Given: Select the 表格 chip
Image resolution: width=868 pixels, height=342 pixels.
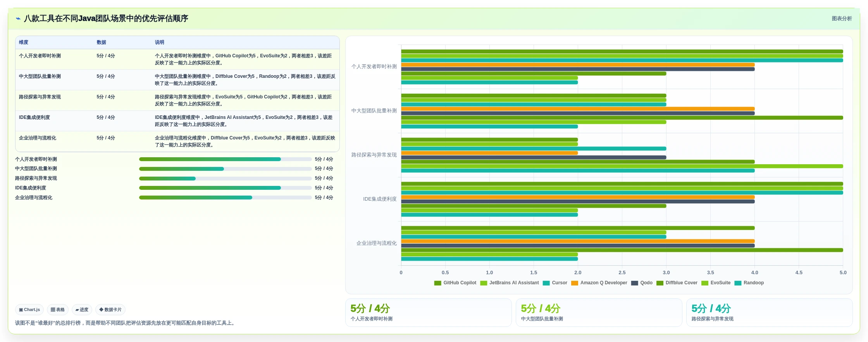Looking at the screenshot, I should pyautogui.click(x=58, y=310).
